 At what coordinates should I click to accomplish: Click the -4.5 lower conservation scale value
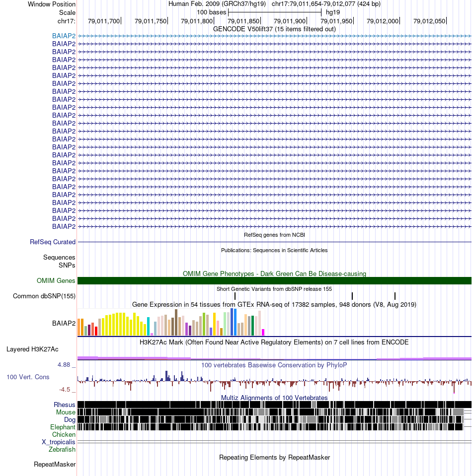(x=65, y=390)
